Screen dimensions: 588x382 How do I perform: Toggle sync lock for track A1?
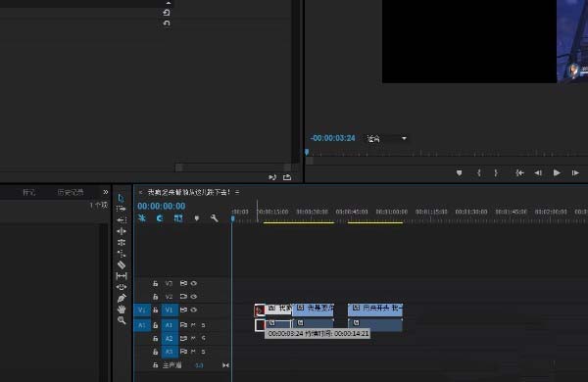pyautogui.click(x=183, y=325)
